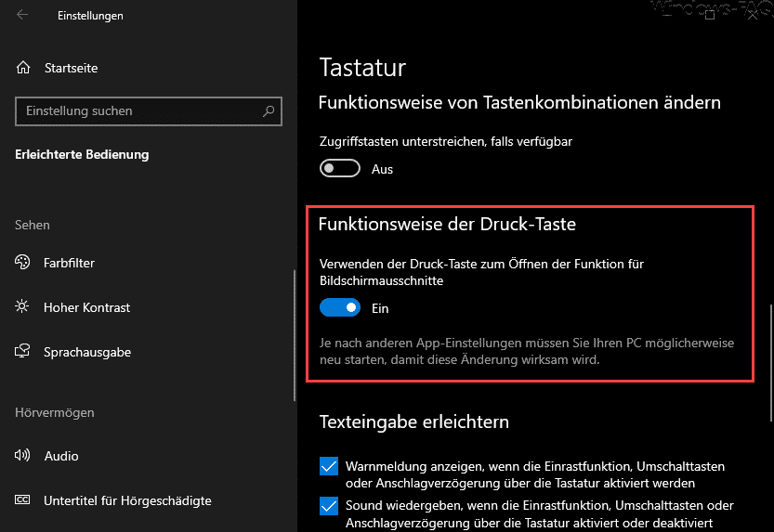
Task: Uncheck Warnmeldung anzeigen checkbox
Action: coord(329,466)
